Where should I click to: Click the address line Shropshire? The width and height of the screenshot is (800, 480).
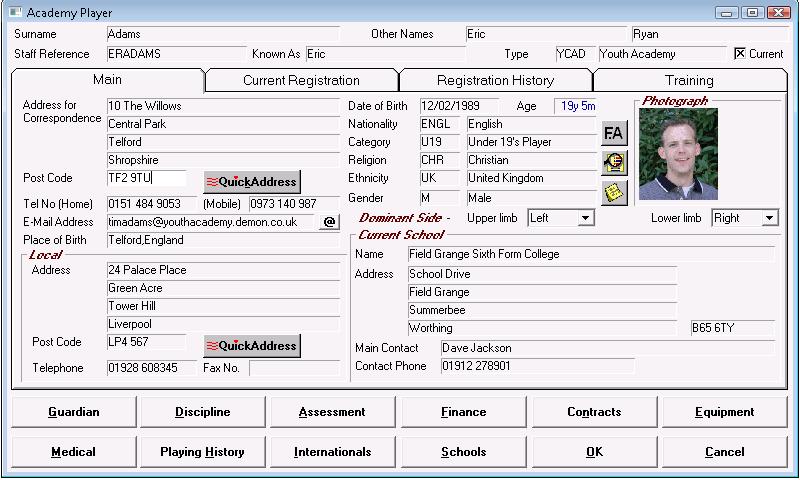pyautogui.click(x=223, y=160)
